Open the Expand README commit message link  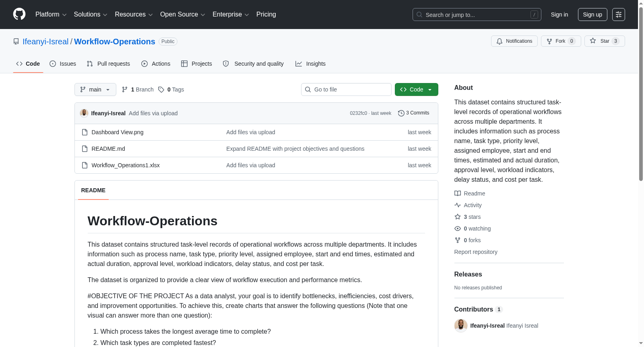point(295,149)
